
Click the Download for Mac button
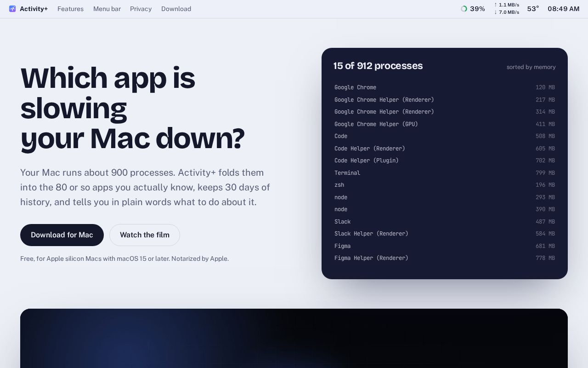coord(62,235)
